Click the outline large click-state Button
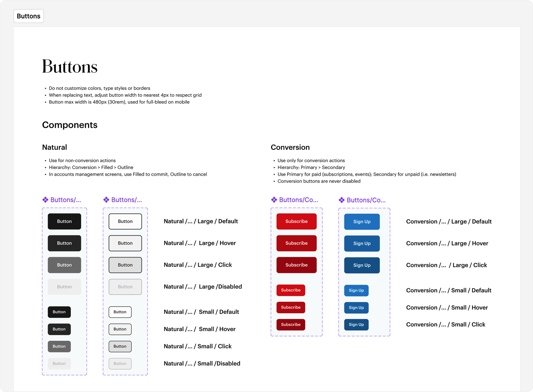This screenshot has height=392, width=533. [x=125, y=265]
